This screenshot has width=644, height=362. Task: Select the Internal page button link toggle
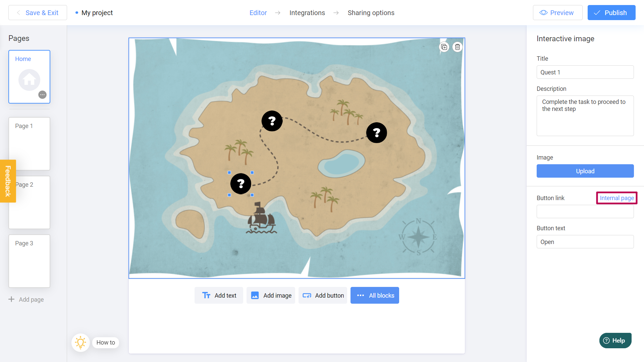click(x=616, y=197)
